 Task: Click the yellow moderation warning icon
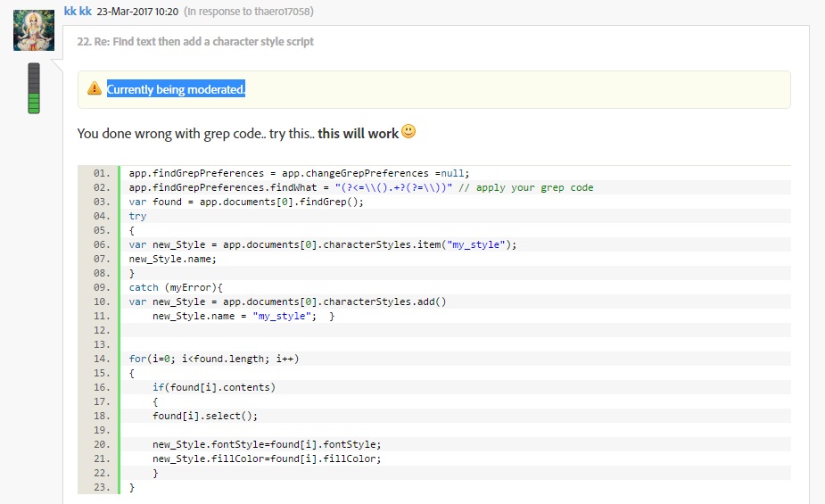(94, 89)
